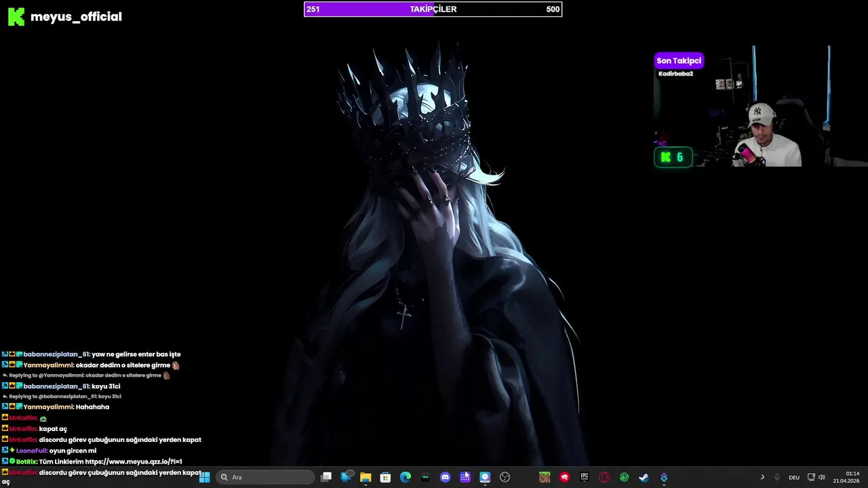Open clock showing 01:14 21.04.2026

point(847,477)
